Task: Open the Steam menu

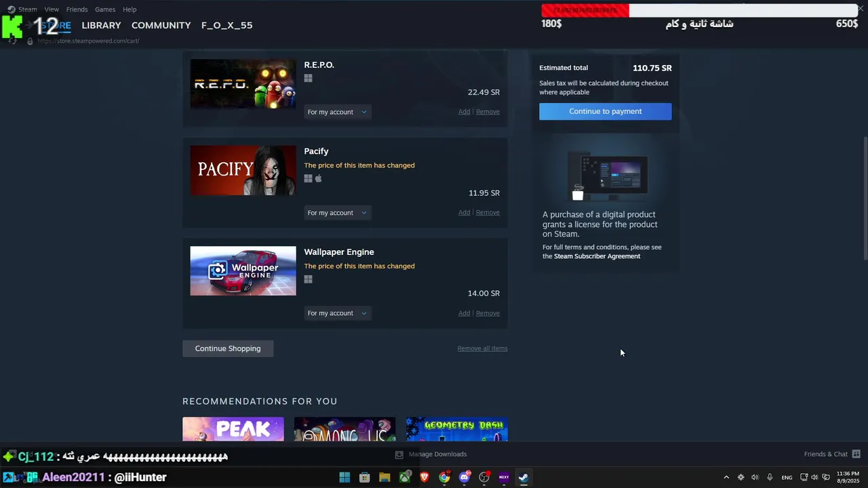Action: click(x=28, y=9)
